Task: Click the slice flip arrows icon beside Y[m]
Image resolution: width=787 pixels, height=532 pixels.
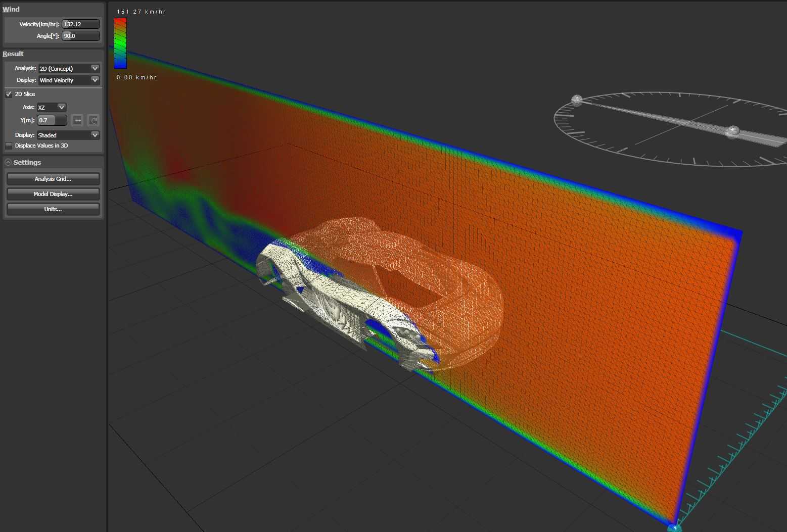Action: coord(77,120)
